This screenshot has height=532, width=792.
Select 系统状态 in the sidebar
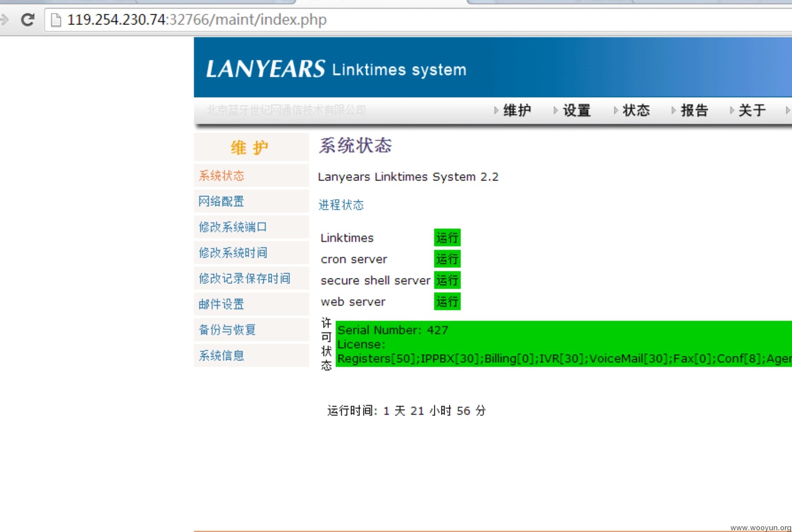251,176
